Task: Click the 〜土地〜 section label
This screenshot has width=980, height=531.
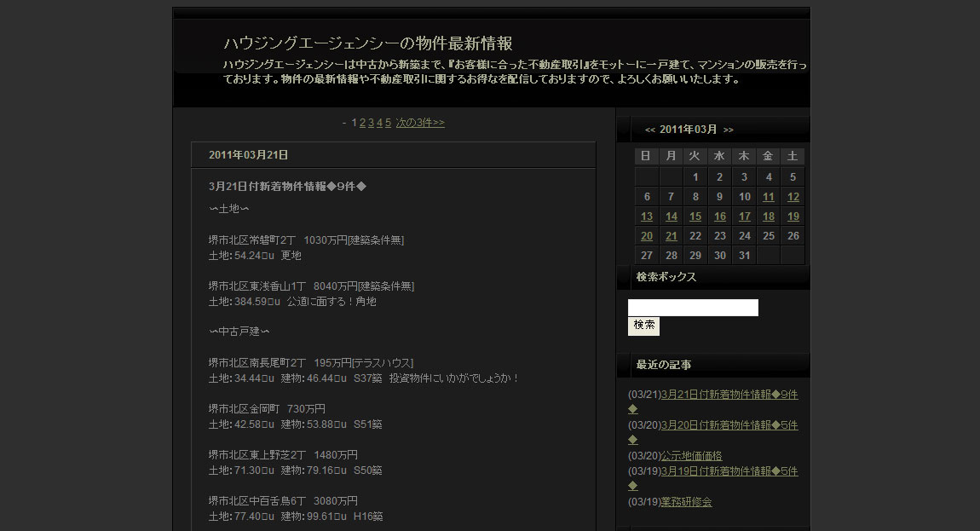Action: 228,209
